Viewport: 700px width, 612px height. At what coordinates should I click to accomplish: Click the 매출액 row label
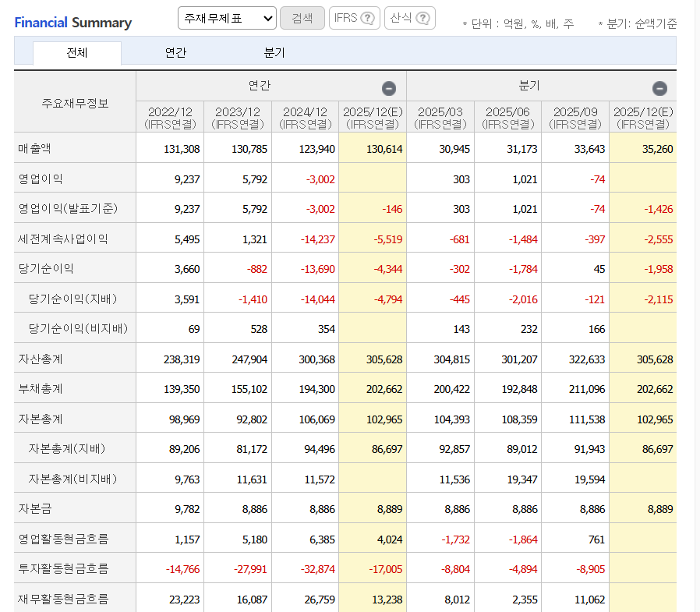(x=34, y=148)
